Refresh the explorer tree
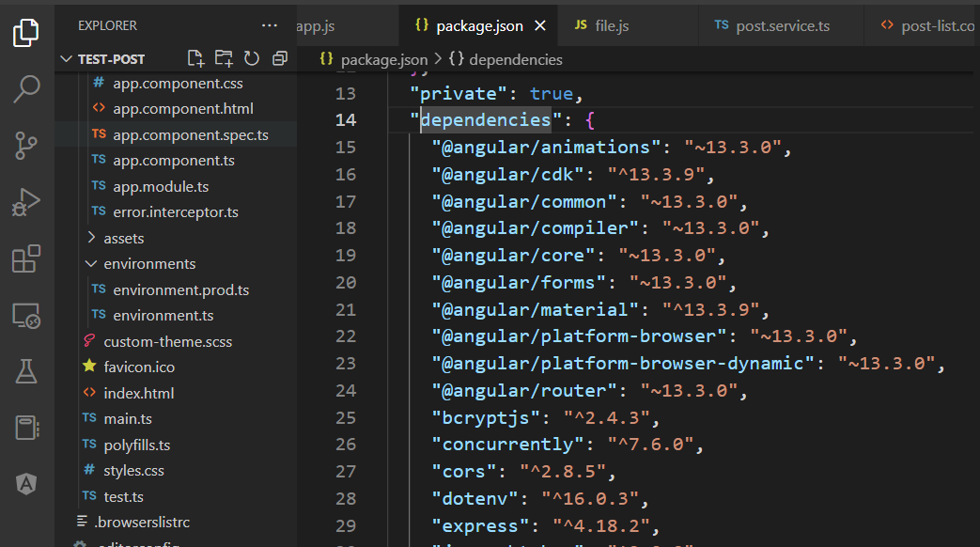Screen dimensions: 980x547 [x=251, y=59]
